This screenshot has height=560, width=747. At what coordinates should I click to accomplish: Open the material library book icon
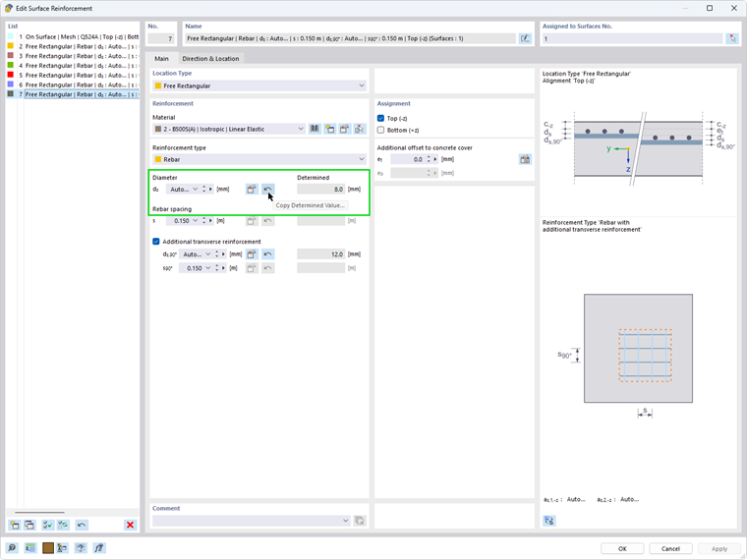(x=315, y=129)
